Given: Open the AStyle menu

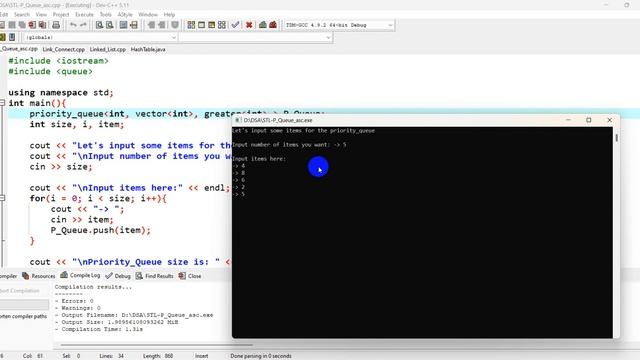Looking at the screenshot, I should (125, 14).
